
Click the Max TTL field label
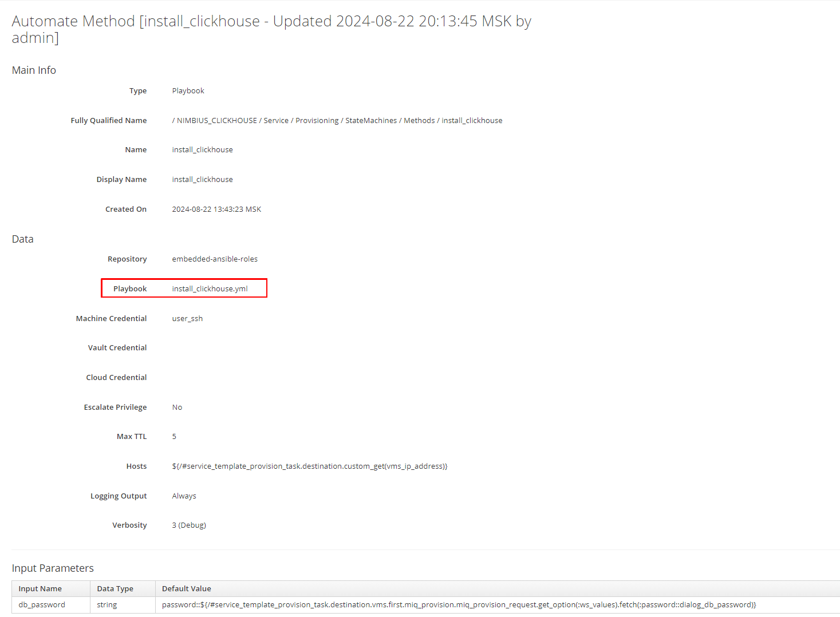(132, 437)
